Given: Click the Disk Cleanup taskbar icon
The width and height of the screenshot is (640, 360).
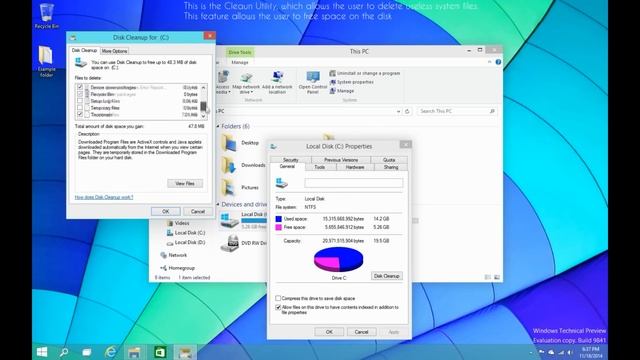Looking at the screenshot, I should tap(185, 352).
